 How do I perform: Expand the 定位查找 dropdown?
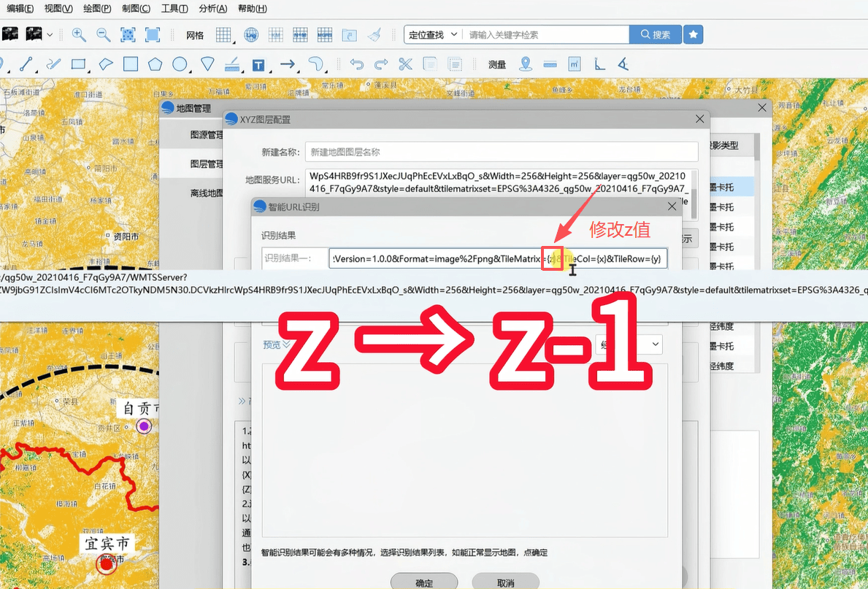[433, 34]
